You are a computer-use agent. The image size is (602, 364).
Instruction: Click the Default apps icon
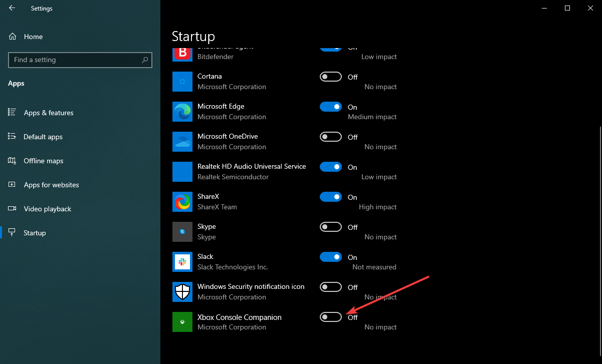[x=12, y=137]
